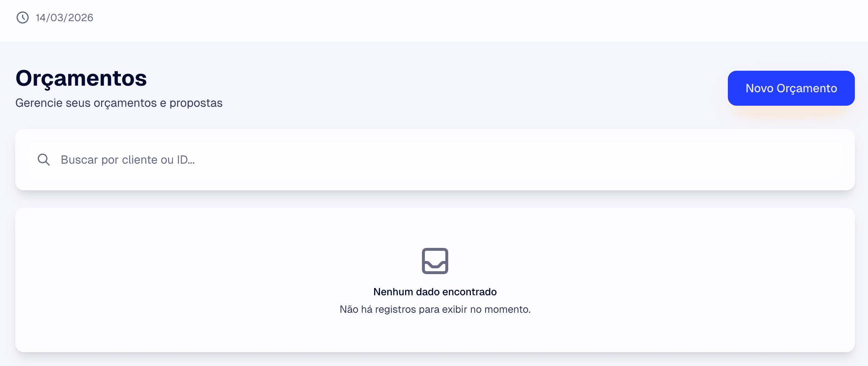Select the empty-state description line
This screenshot has width=868, height=366.
(x=435, y=309)
